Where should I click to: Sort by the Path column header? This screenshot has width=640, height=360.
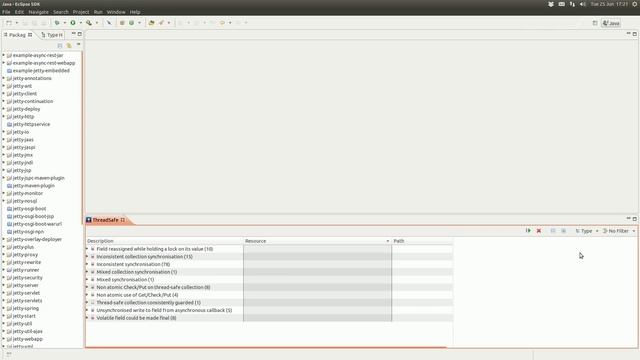[422, 241]
